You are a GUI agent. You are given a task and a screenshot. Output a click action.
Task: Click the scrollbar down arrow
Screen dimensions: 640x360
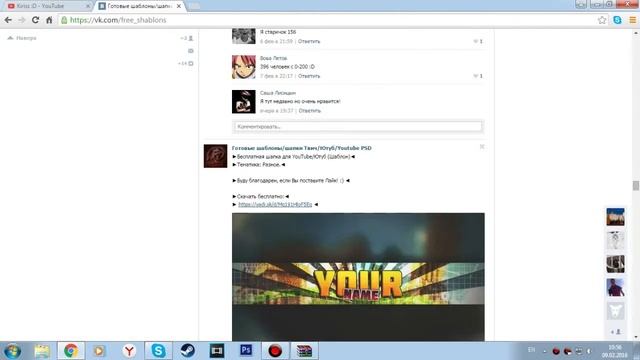[636, 338]
